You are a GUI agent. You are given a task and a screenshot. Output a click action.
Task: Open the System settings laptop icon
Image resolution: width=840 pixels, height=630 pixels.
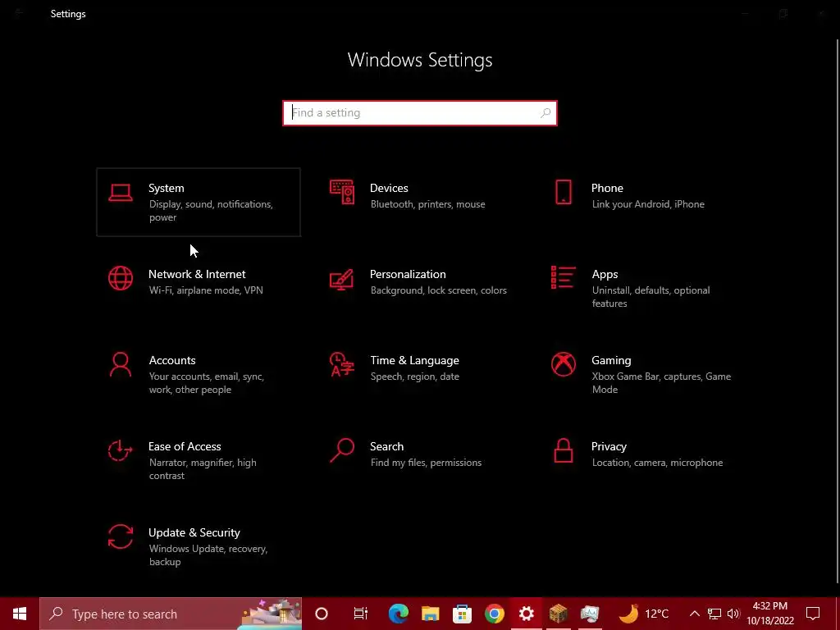click(x=120, y=193)
